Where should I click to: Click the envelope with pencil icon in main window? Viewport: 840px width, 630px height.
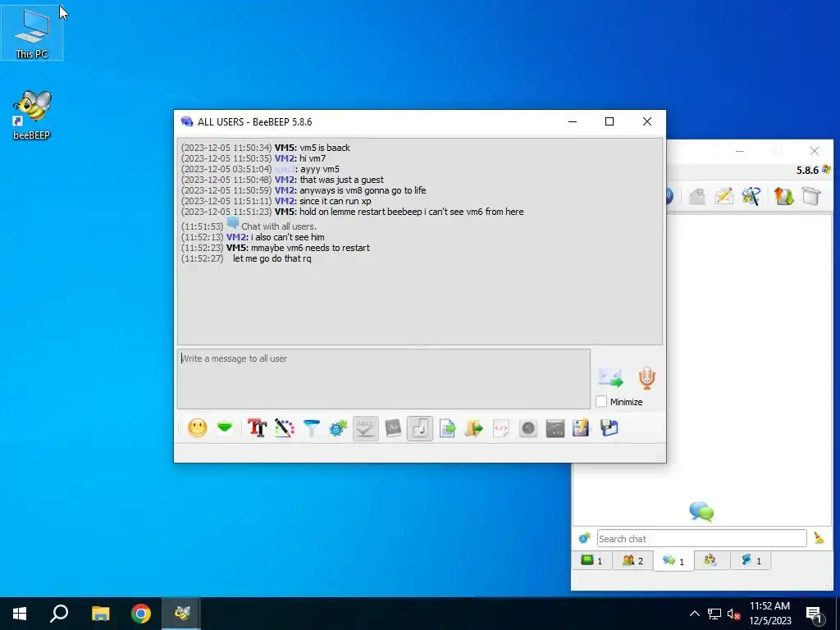point(724,196)
